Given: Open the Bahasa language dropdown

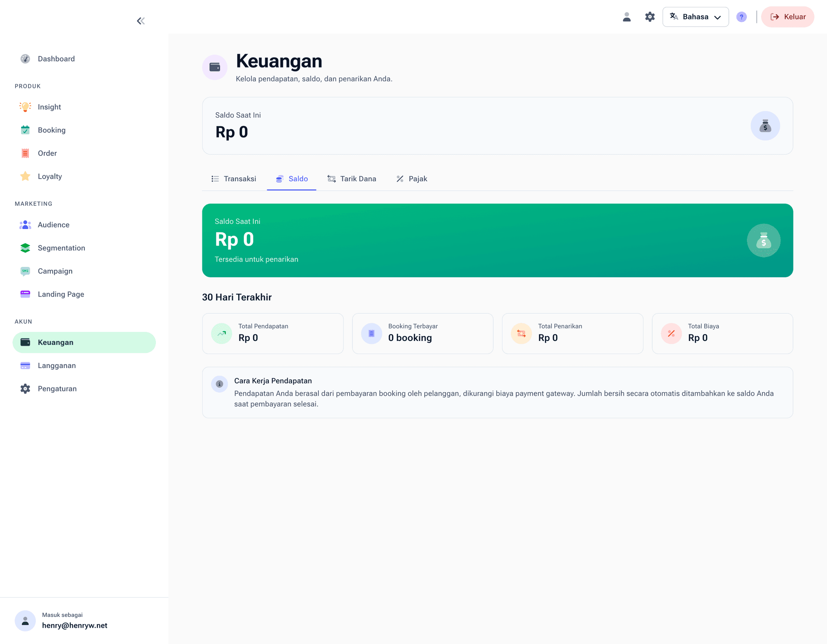Looking at the screenshot, I should pos(695,17).
